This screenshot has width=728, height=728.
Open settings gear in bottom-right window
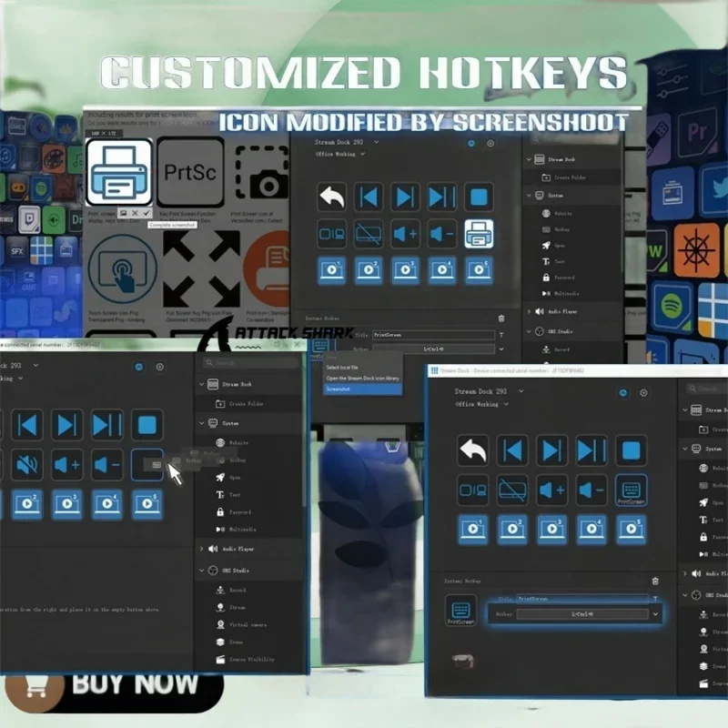click(x=643, y=393)
